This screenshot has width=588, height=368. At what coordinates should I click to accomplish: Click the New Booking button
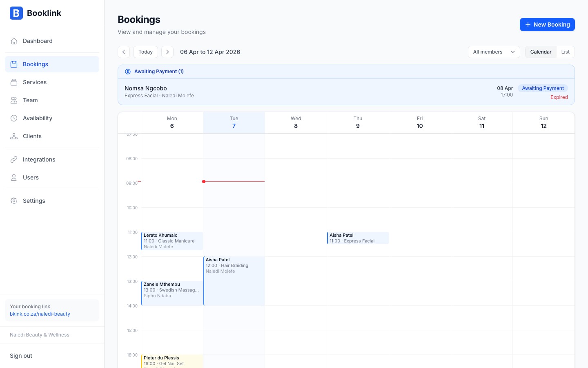[x=547, y=25]
